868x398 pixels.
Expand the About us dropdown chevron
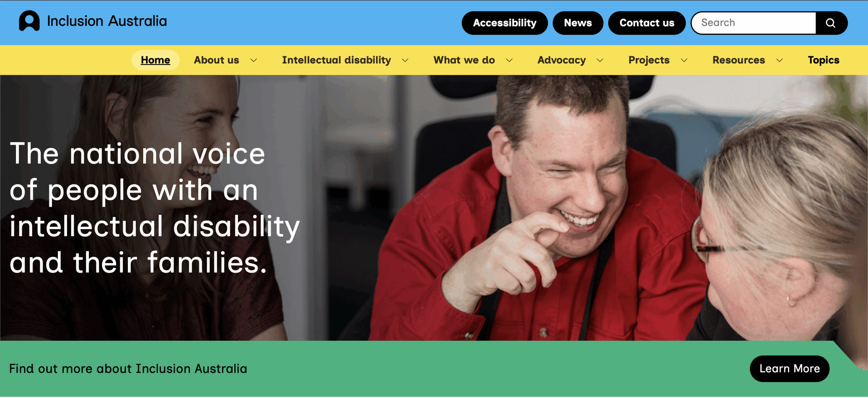(254, 60)
